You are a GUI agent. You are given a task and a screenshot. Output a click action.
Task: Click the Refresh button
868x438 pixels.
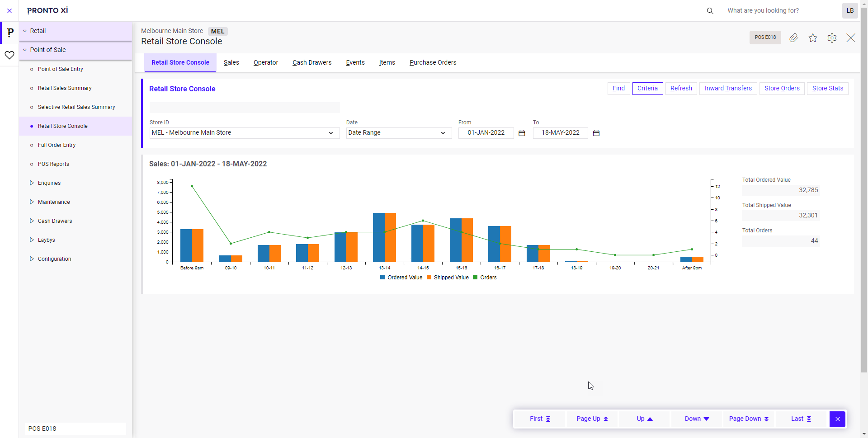681,88
